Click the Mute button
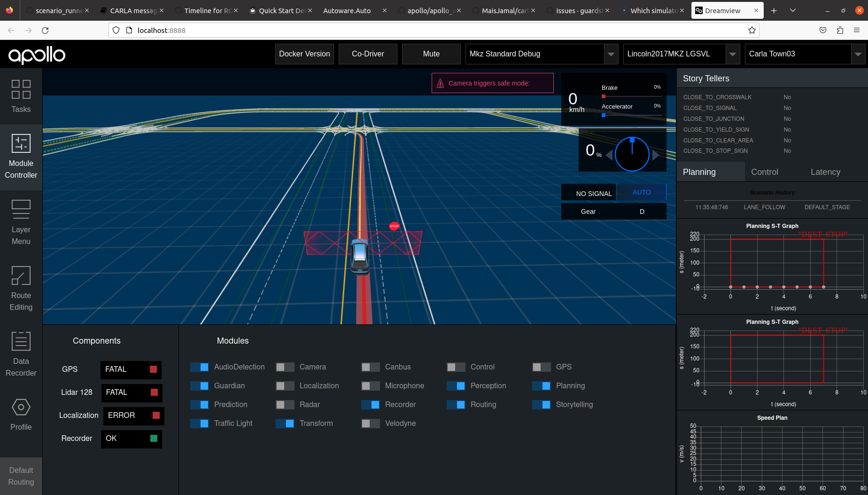Image resolution: width=868 pixels, height=495 pixels. [431, 54]
